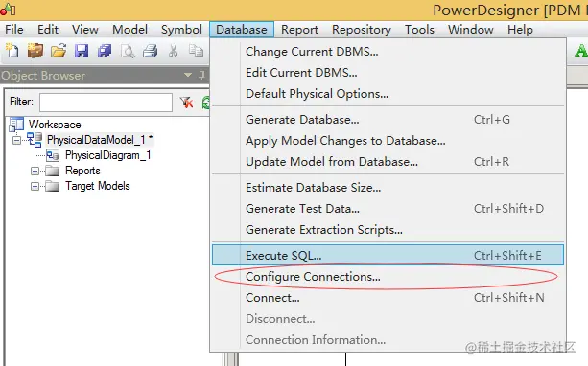Open Object Browser panel dropdown arrow

pos(188,75)
